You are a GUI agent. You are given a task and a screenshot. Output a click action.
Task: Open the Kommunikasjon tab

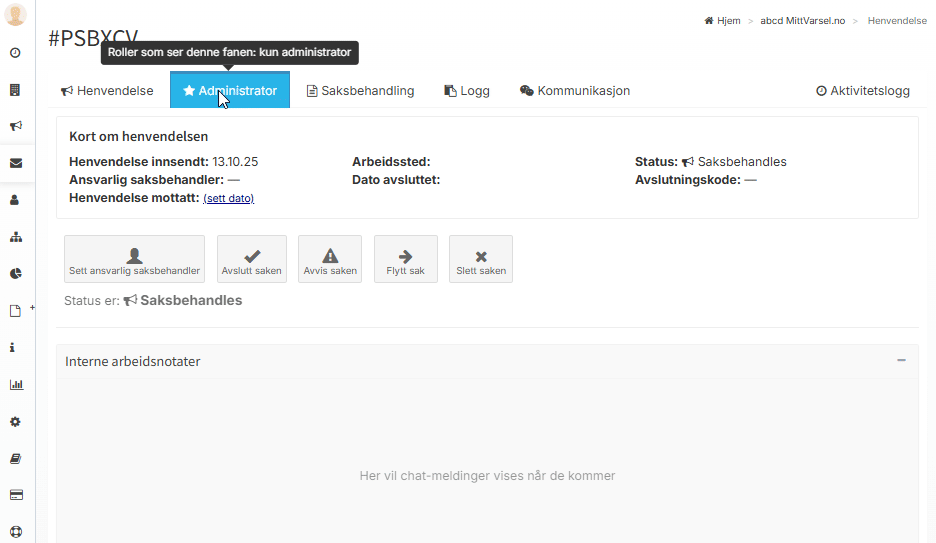tap(575, 91)
